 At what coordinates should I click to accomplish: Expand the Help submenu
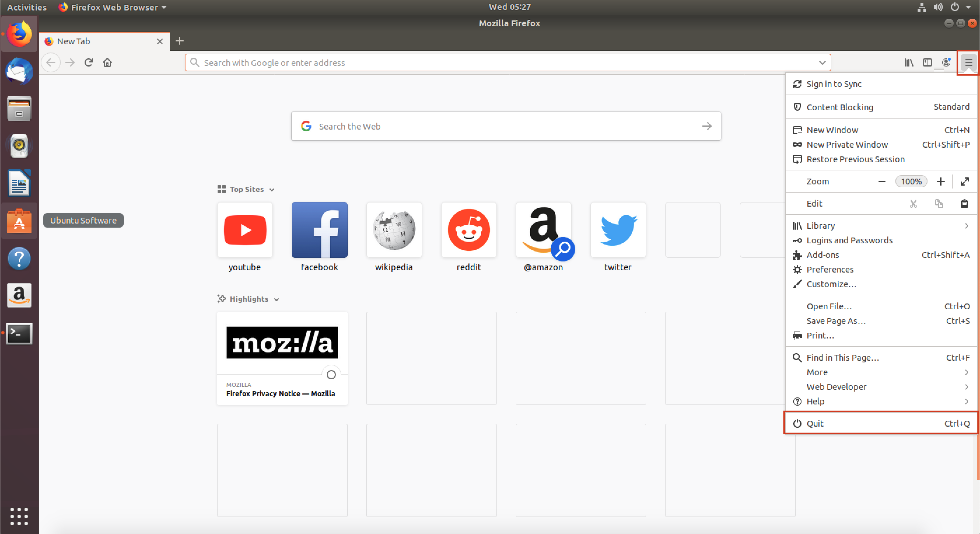[x=881, y=401]
